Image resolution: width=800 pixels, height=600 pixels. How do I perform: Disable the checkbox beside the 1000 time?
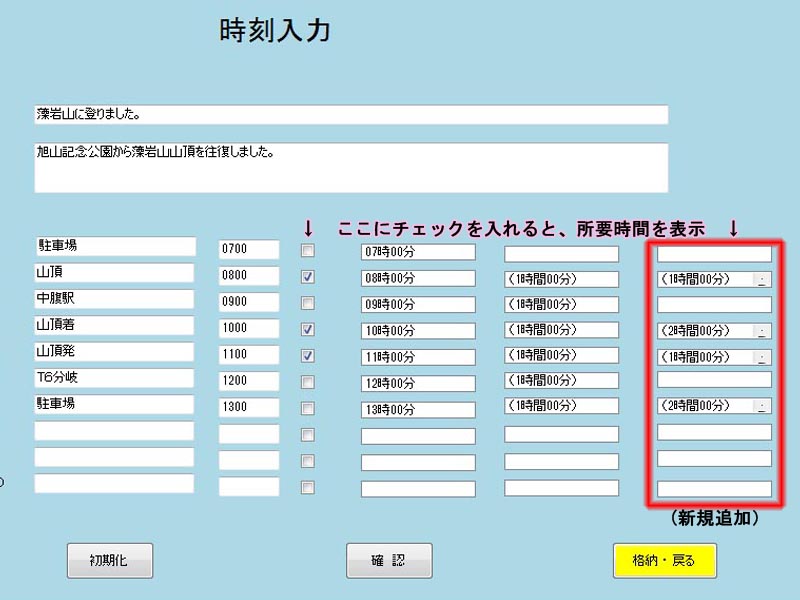(308, 329)
